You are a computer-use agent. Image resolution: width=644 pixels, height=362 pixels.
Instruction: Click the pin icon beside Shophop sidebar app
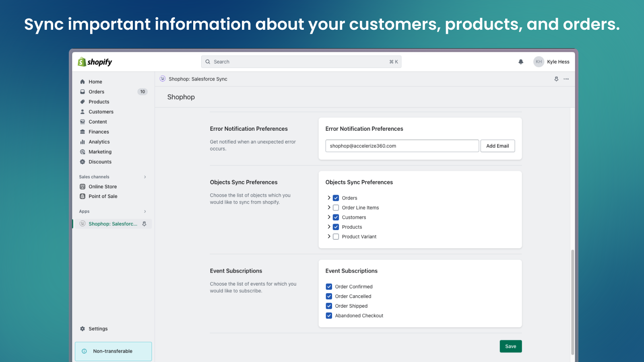click(144, 224)
